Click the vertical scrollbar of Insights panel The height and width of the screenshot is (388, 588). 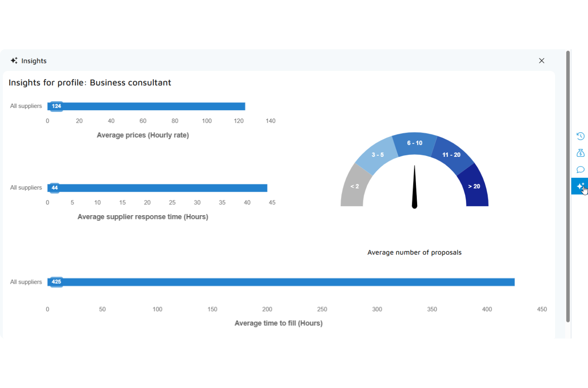(568, 186)
